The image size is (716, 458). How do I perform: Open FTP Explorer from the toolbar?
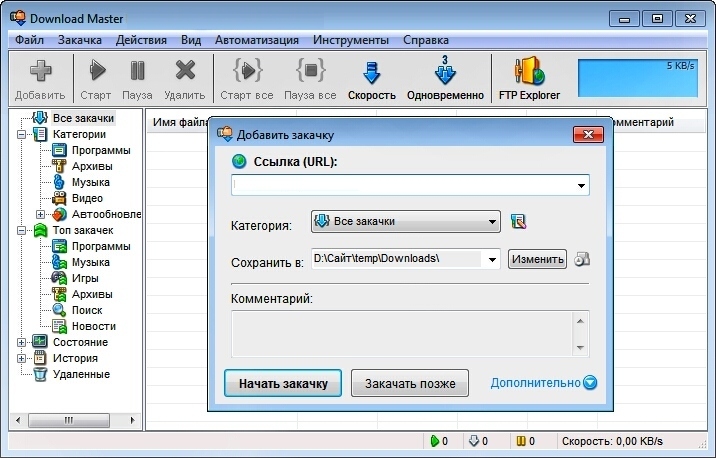529,72
